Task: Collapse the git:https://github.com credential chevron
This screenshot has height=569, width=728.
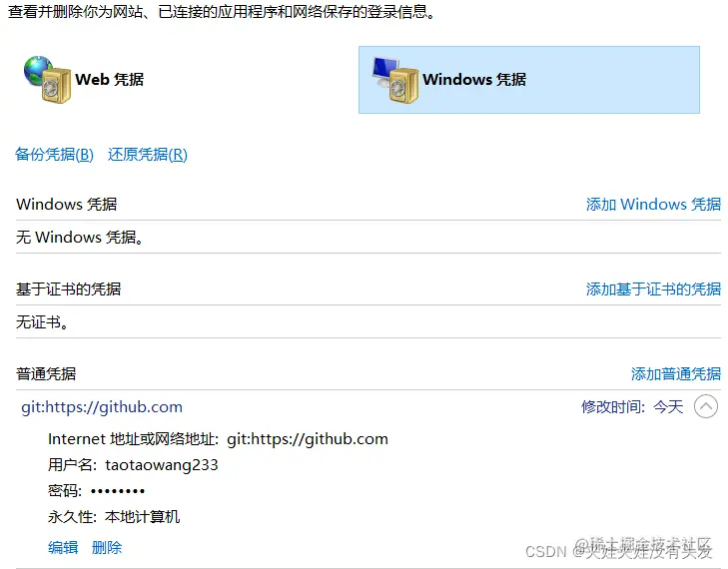Action: [x=706, y=406]
